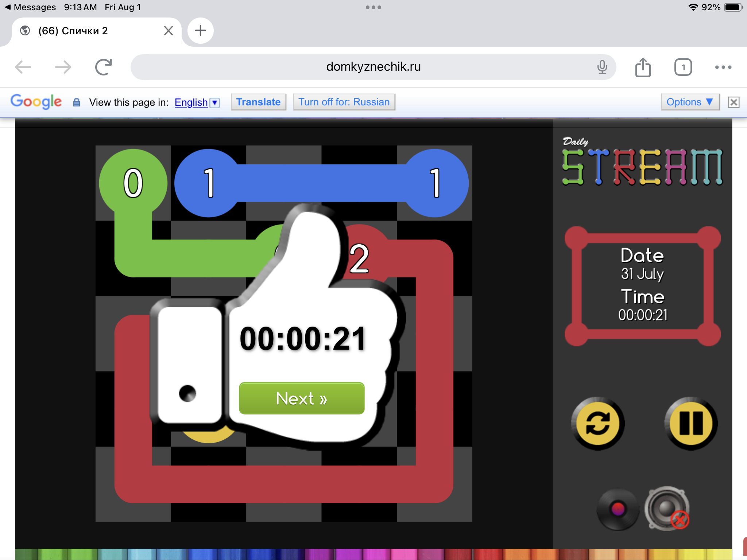
Task: Open the browser more options menu
Action: coord(723,67)
